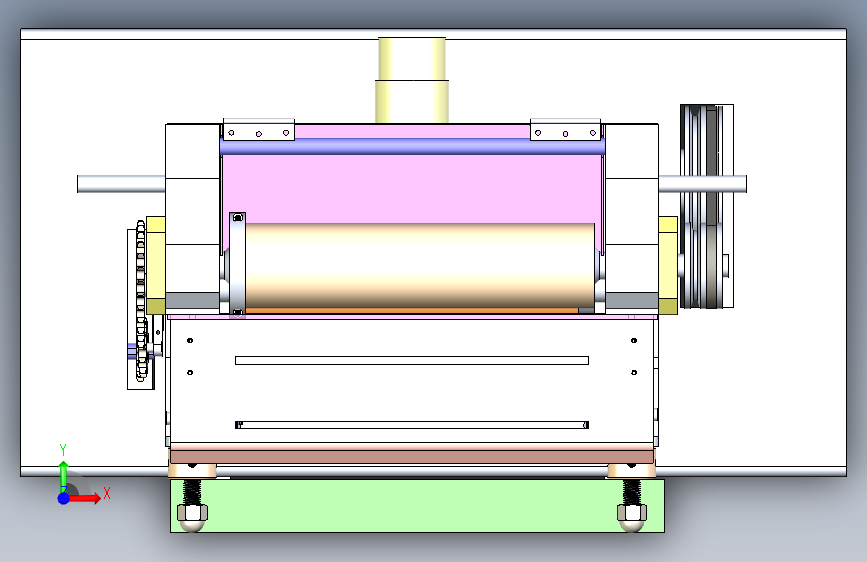Select the gray shaft protruding on the left
Screen dimensions: 867x562
click(121, 184)
